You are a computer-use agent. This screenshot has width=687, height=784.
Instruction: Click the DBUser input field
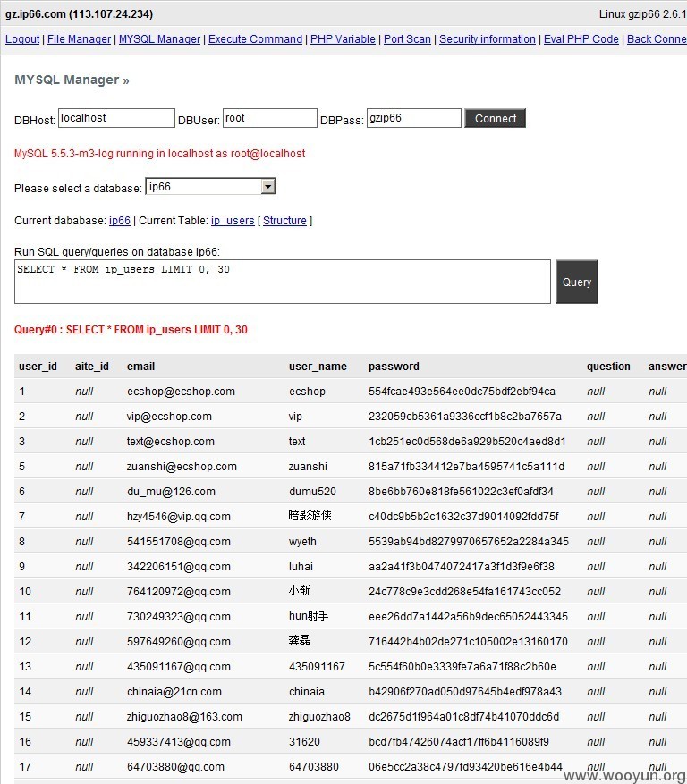tap(269, 118)
